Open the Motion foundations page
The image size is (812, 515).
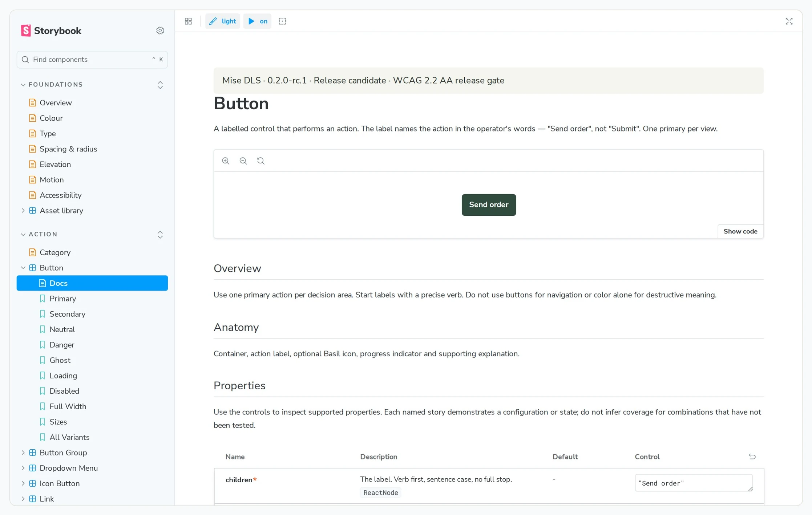tap(92, 180)
